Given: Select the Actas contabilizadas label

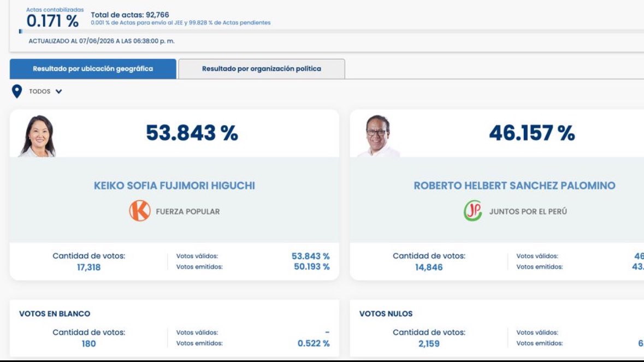Looking at the screenshot, I should (x=55, y=9).
